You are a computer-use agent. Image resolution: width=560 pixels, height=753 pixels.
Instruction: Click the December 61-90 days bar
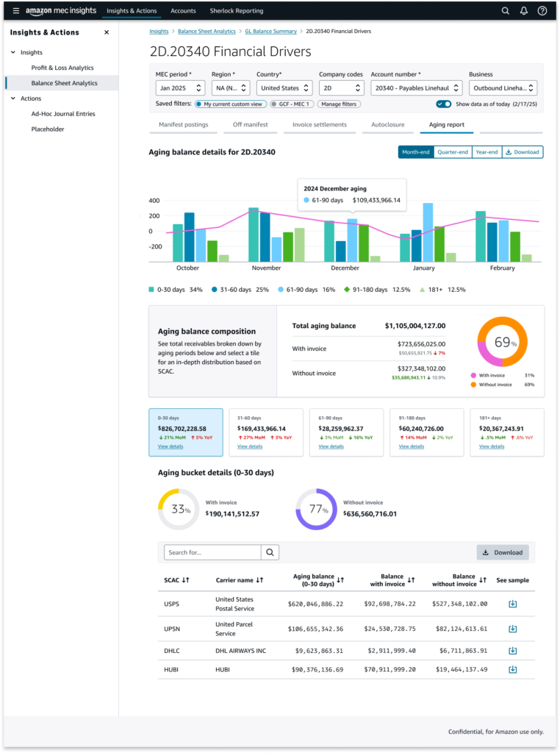click(352, 240)
